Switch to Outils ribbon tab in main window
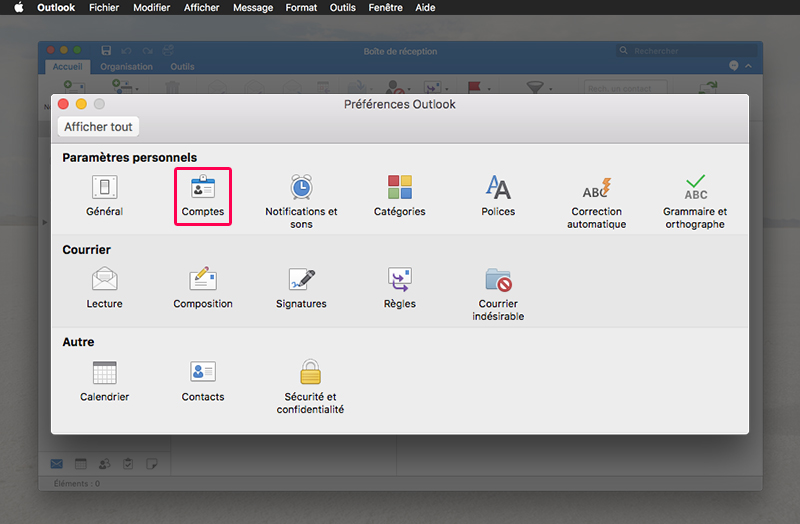This screenshot has height=524, width=800. (x=182, y=67)
